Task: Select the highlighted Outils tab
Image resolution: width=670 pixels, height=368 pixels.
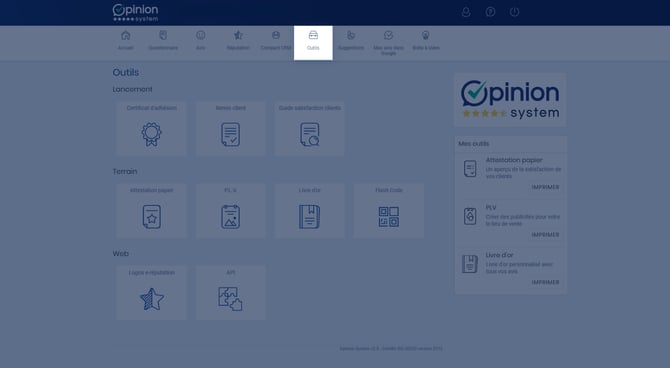Action: pyautogui.click(x=313, y=43)
